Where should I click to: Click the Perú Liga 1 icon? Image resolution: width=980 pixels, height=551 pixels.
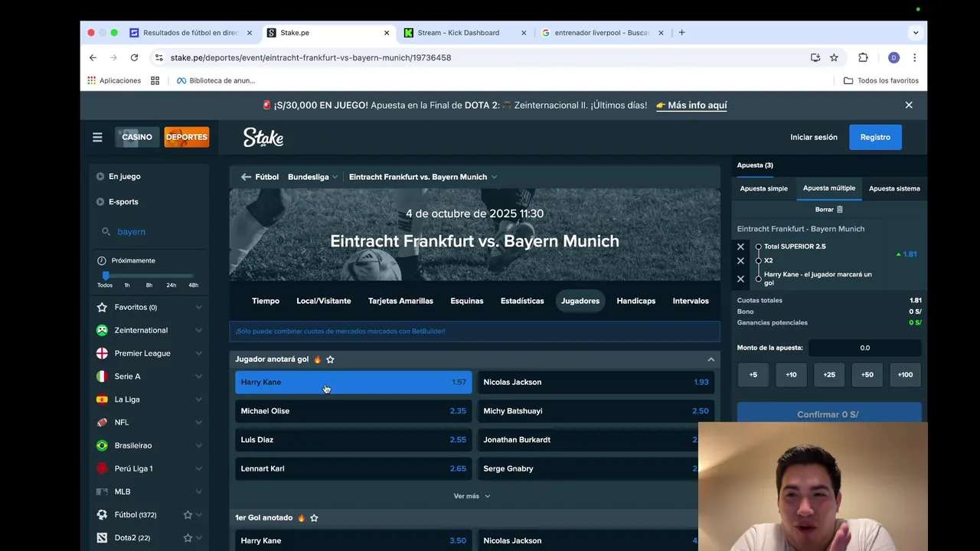pos(102,468)
